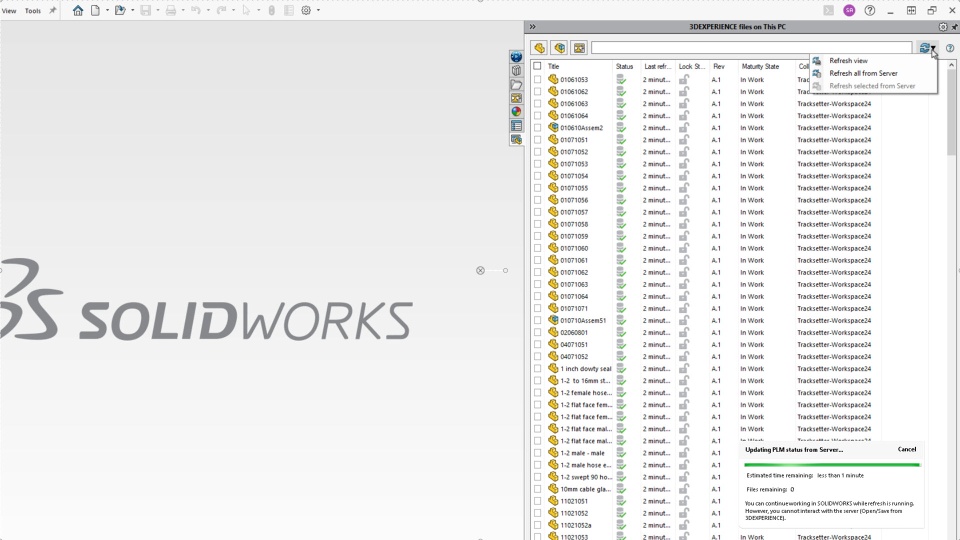Click the SA user profile avatar
The width and height of the screenshot is (960, 540).
point(849,10)
